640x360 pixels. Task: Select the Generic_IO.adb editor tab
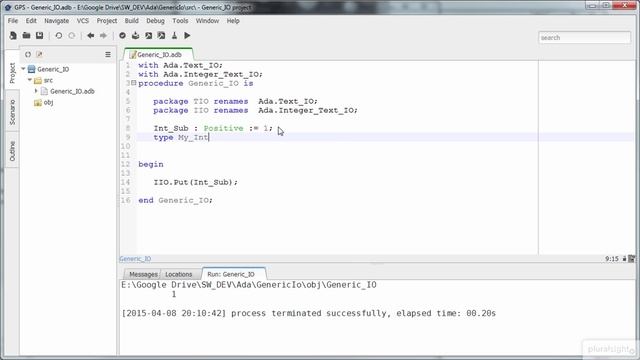click(x=159, y=54)
